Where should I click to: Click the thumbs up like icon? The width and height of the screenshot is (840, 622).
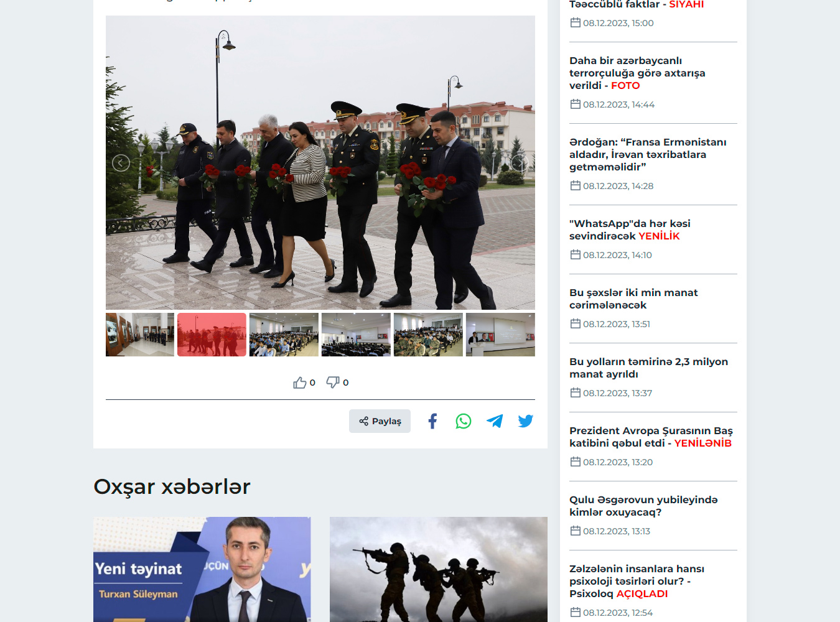pos(300,383)
